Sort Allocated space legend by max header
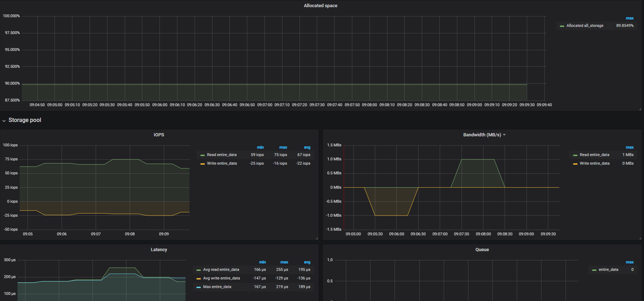644x301 pixels. point(630,18)
